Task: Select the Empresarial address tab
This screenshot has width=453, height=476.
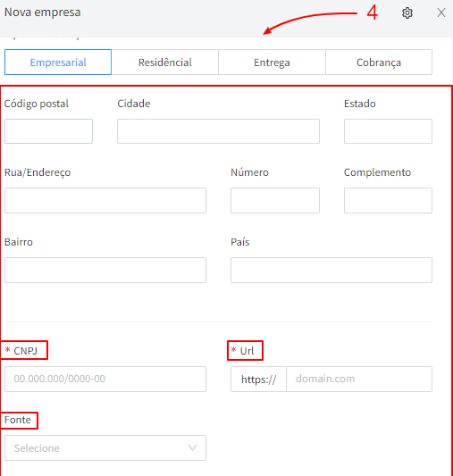Action: (58, 63)
